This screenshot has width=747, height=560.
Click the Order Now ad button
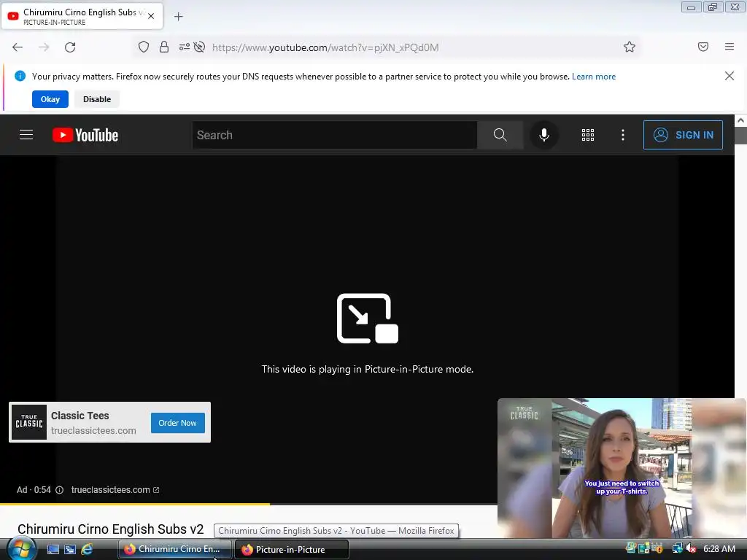pos(178,423)
